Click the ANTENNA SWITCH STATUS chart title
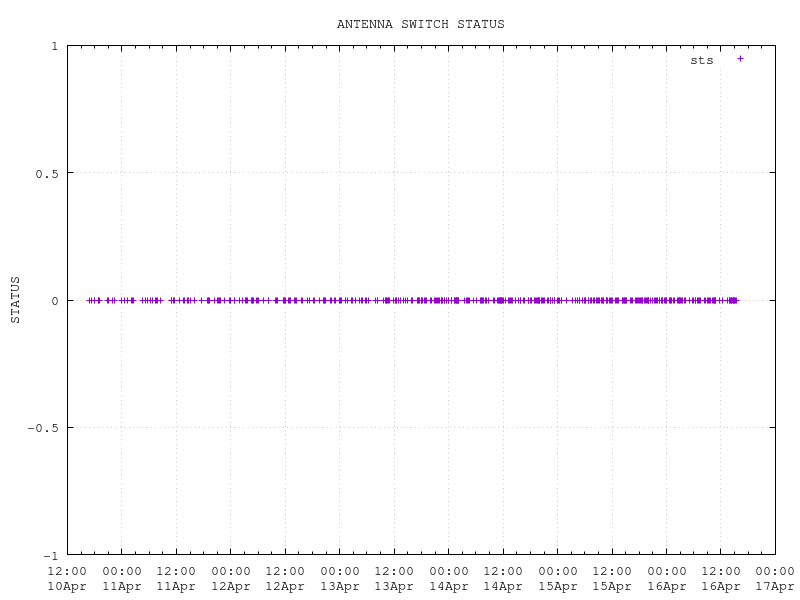The height and width of the screenshot is (600, 800). (x=420, y=24)
